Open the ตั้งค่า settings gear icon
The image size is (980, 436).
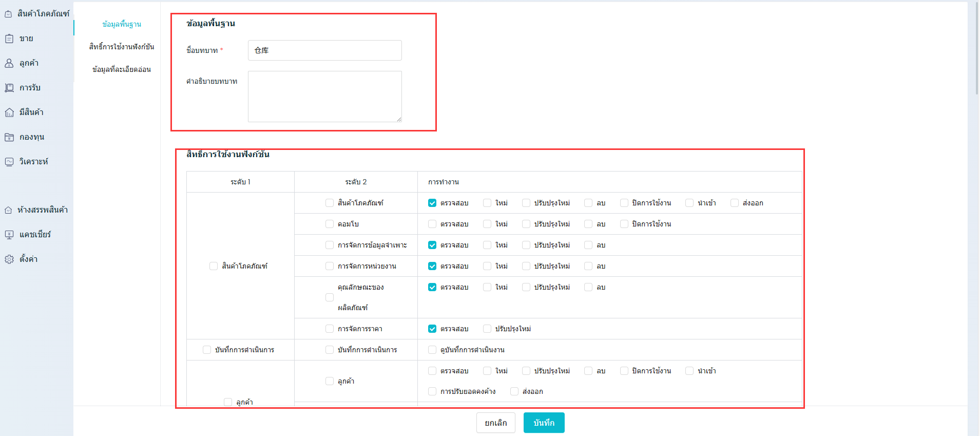point(9,259)
